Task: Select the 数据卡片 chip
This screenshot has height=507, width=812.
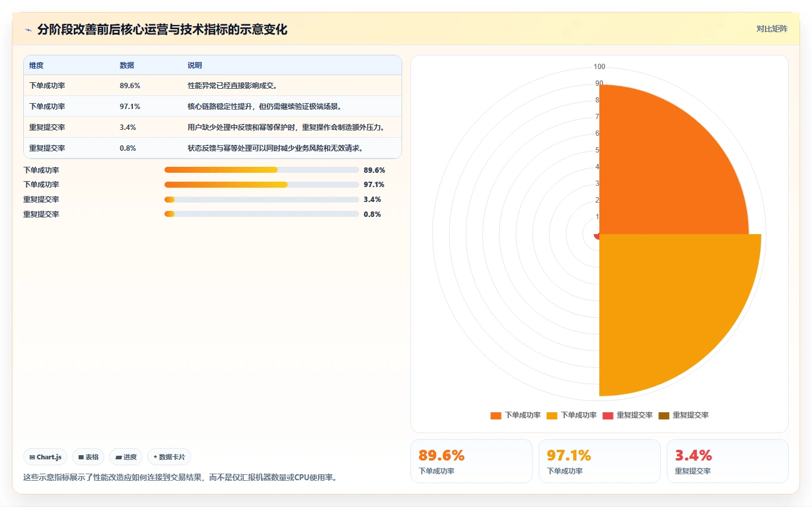Action: (x=169, y=457)
